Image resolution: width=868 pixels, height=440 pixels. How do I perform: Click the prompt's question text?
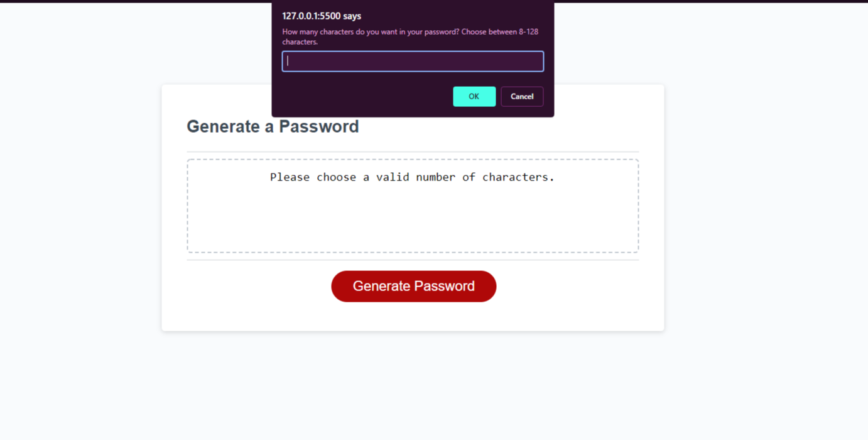coord(410,36)
